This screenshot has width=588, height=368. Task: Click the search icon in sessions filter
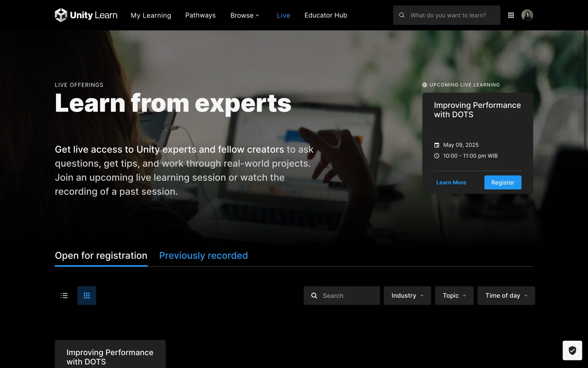(314, 296)
